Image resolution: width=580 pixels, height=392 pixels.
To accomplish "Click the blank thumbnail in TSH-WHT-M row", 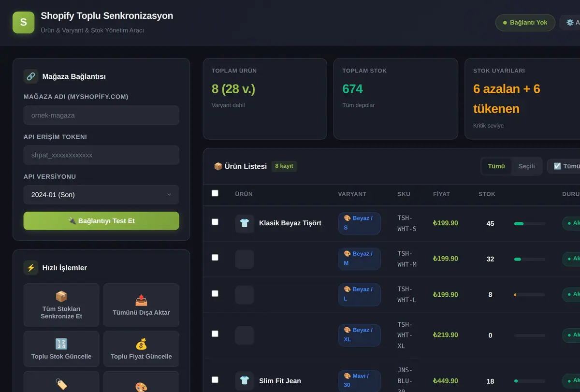I will tap(245, 259).
